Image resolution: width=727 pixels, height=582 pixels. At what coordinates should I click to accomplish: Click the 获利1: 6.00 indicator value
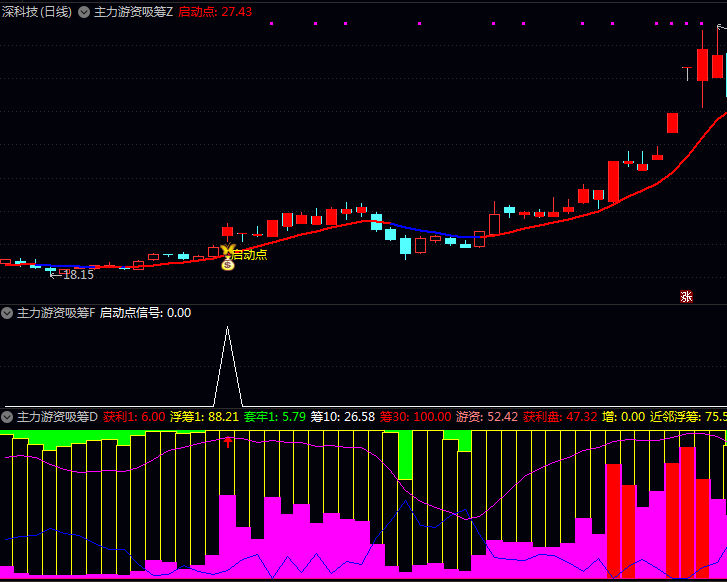134,416
